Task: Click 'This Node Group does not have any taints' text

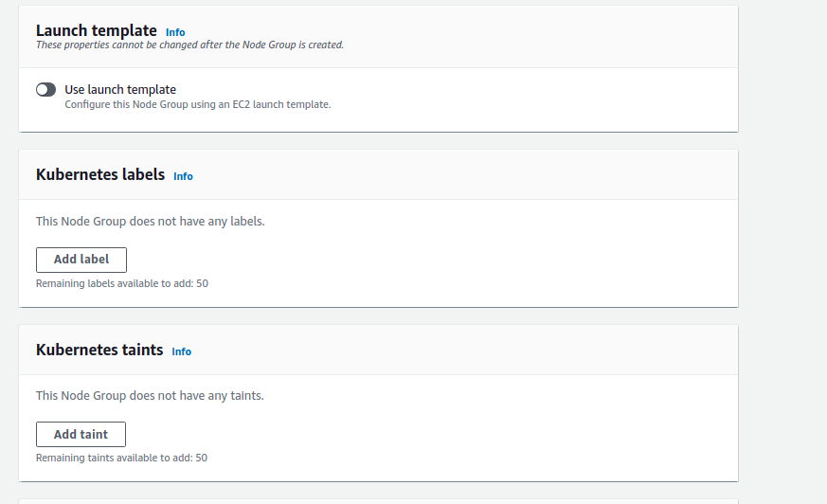Action: coord(150,396)
